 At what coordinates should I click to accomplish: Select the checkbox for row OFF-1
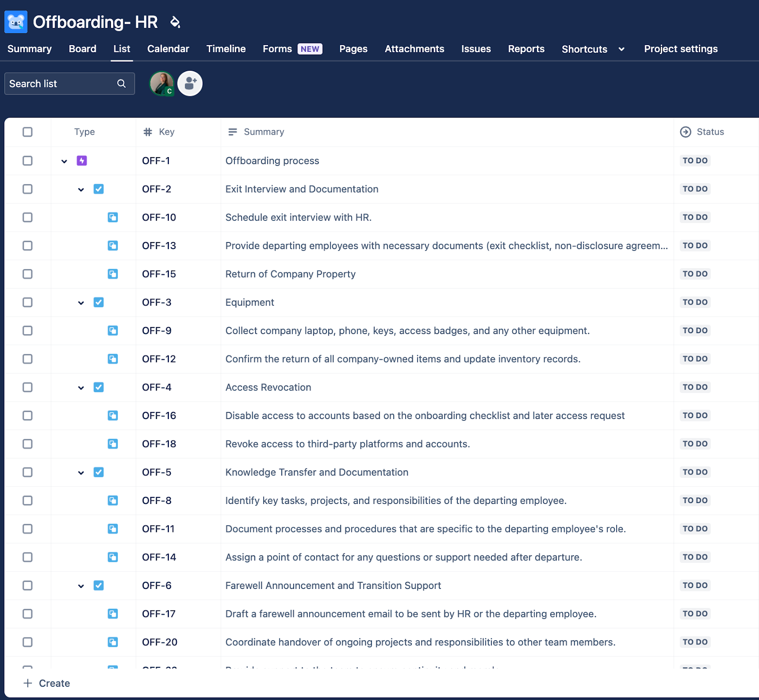pyautogui.click(x=28, y=160)
